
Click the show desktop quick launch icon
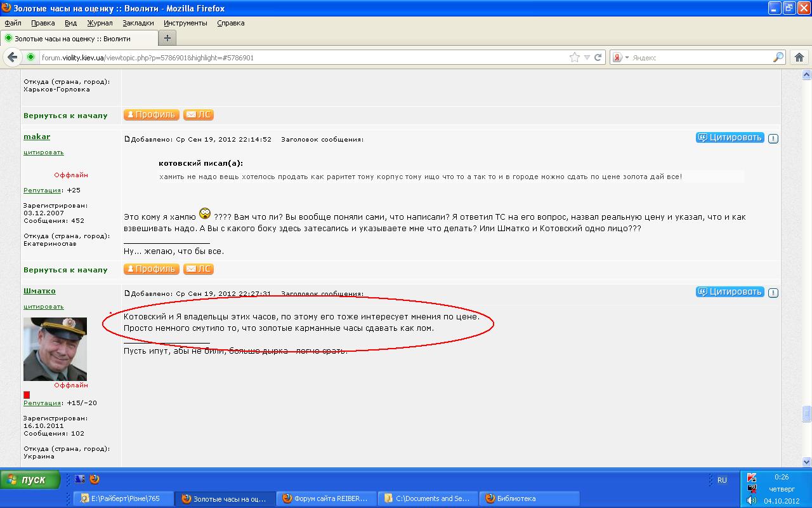pyautogui.click(x=80, y=479)
